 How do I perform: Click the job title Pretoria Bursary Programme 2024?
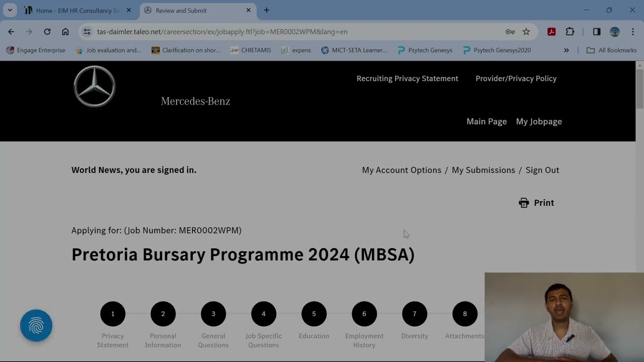coord(243,254)
